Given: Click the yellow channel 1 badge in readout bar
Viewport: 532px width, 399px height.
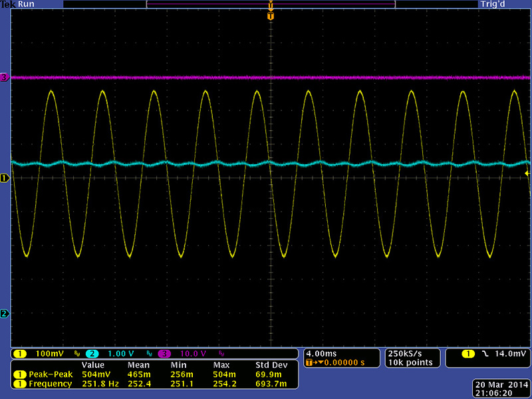Looking at the screenshot, I should coord(21,353).
